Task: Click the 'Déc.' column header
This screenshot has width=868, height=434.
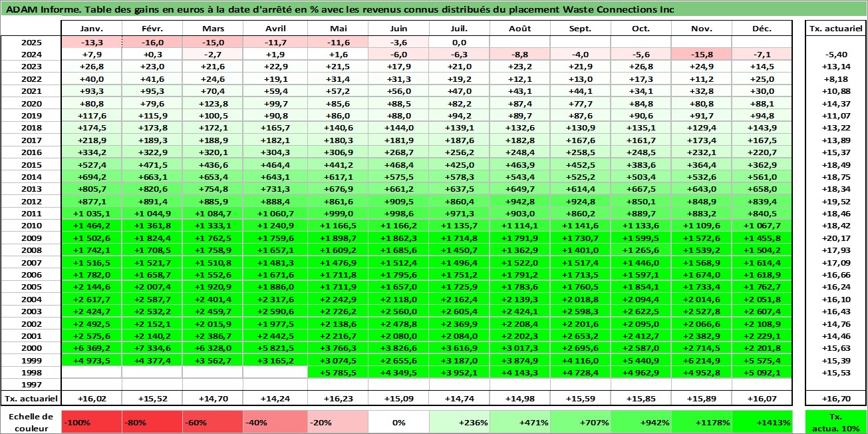Action: point(762,29)
